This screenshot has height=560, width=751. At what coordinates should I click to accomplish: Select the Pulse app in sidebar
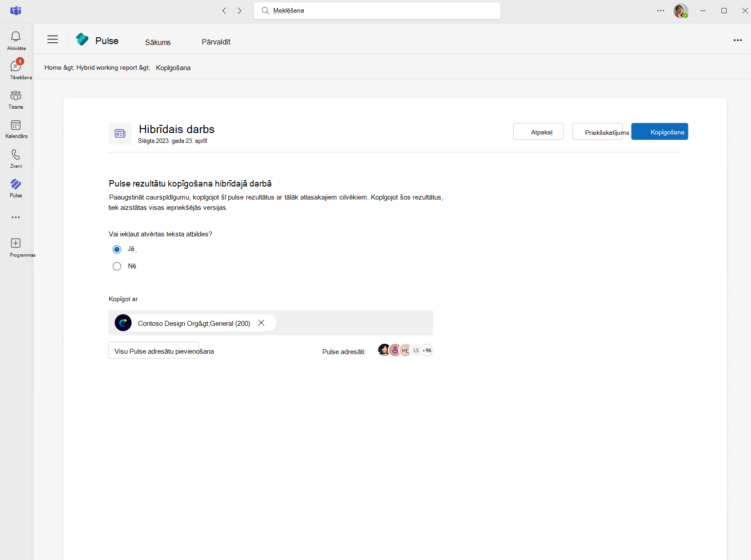tap(16, 187)
